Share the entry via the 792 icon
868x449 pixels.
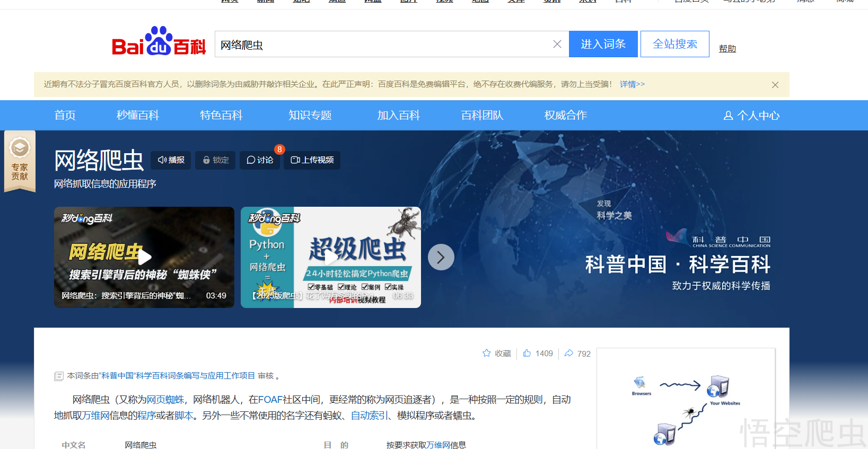coord(577,353)
